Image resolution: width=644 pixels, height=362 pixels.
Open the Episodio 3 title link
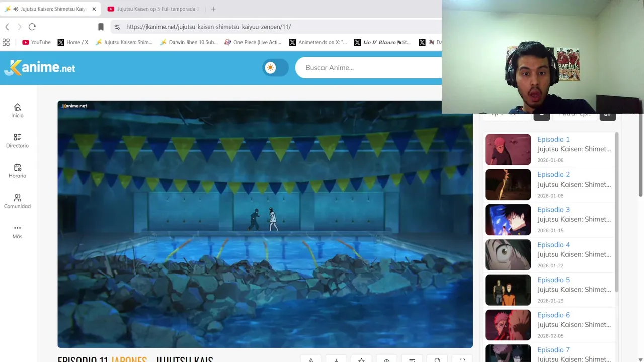553,210
